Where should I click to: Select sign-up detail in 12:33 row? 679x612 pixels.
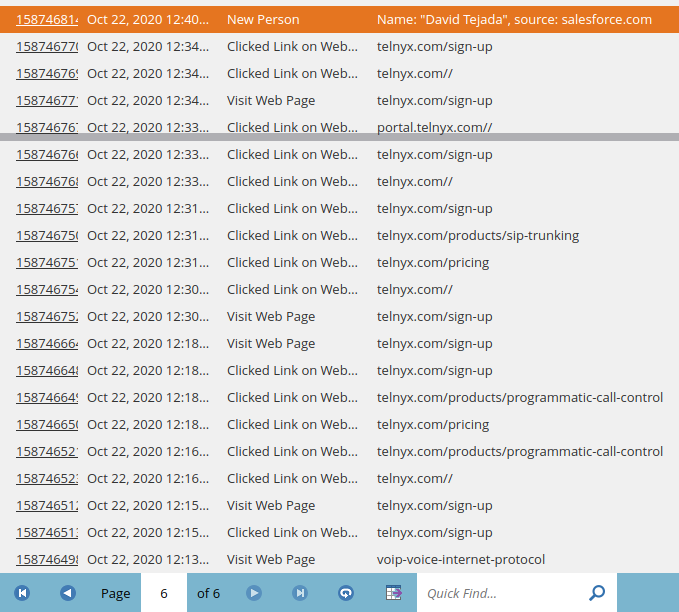click(434, 155)
